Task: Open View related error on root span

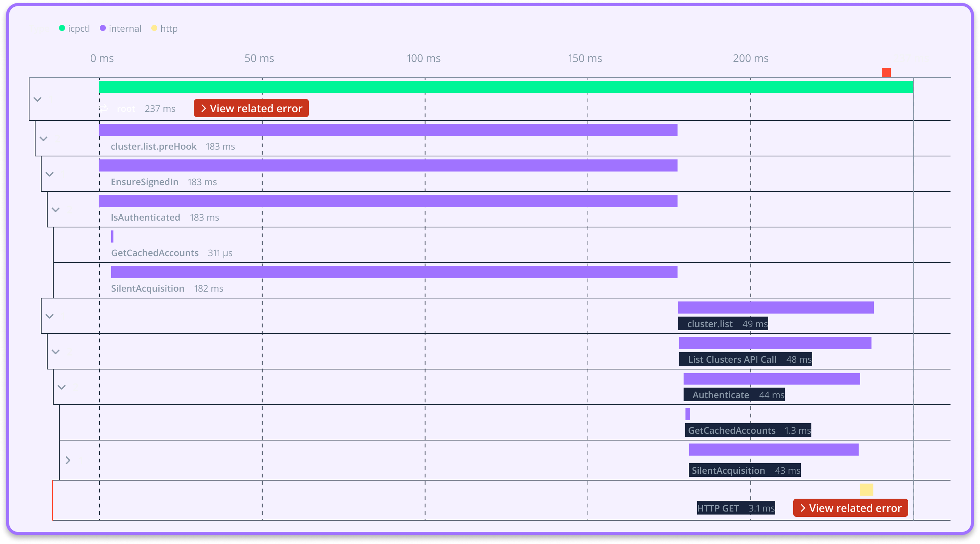Action: [x=251, y=108]
